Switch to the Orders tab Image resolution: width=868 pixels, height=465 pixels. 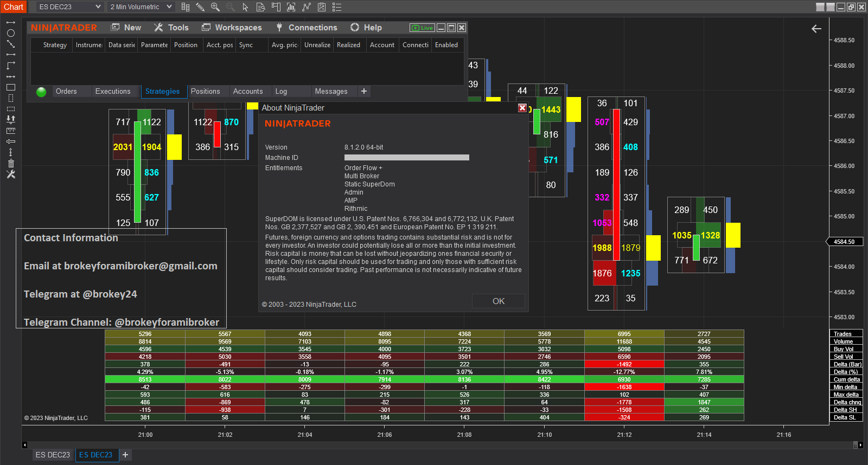click(x=66, y=92)
